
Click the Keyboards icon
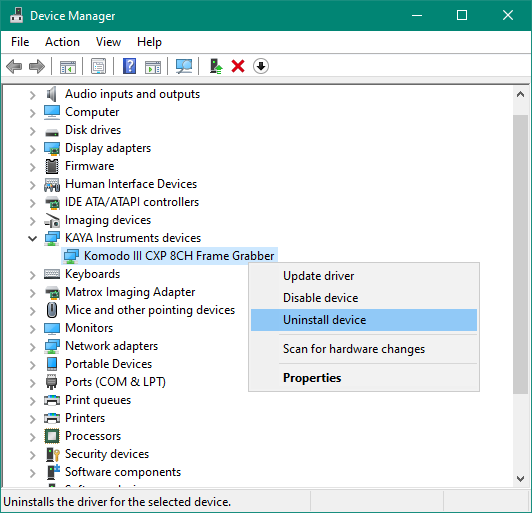52,274
